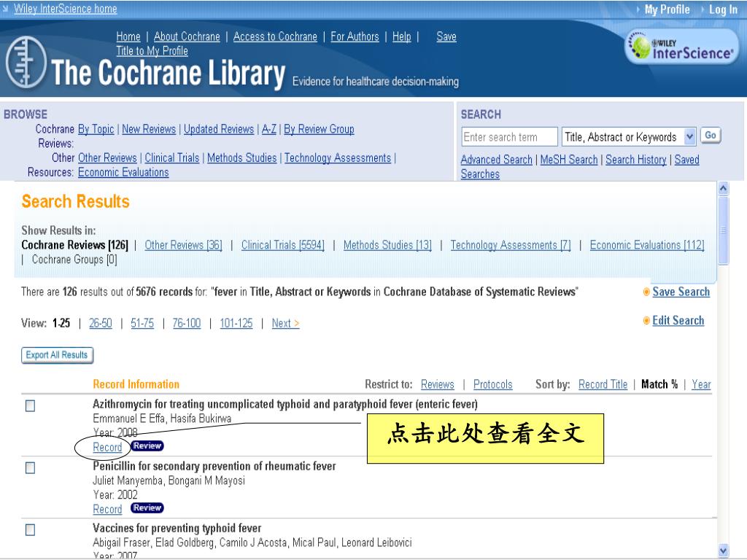Tick the checkbox for Vaccines typhoid fever
Viewport: 747px width, 560px height.
[30, 529]
